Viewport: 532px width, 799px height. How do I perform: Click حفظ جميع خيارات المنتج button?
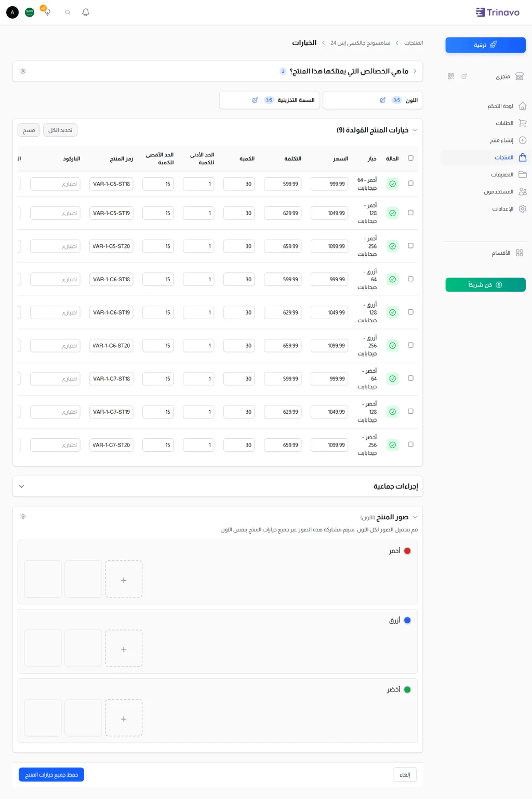(x=51, y=775)
